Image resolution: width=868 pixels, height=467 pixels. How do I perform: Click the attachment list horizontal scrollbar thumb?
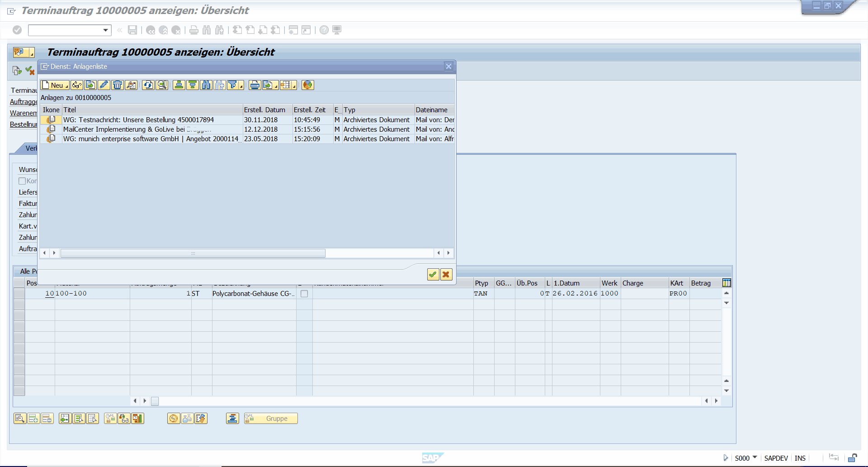[193, 253]
